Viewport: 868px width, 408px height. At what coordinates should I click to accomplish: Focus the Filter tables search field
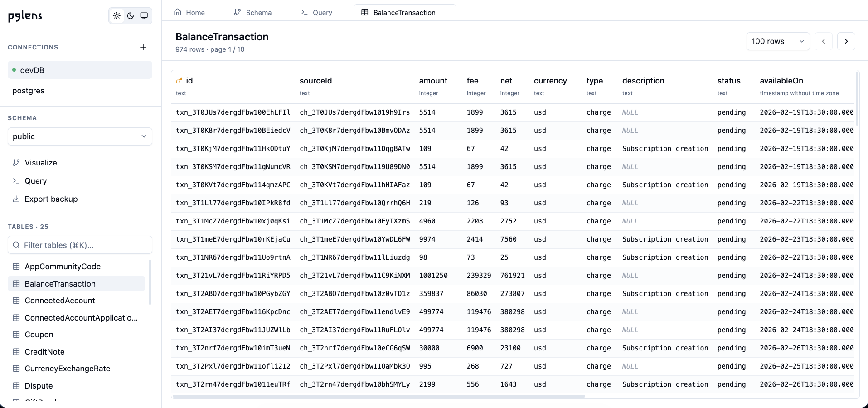point(80,245)
